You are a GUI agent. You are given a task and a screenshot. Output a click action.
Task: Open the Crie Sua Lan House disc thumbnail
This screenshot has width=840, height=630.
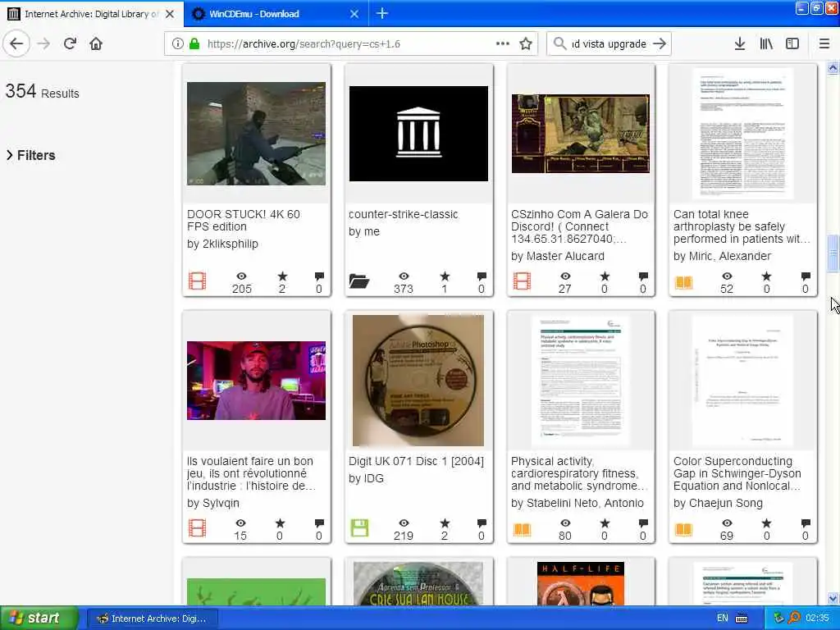tap(418, 583)
